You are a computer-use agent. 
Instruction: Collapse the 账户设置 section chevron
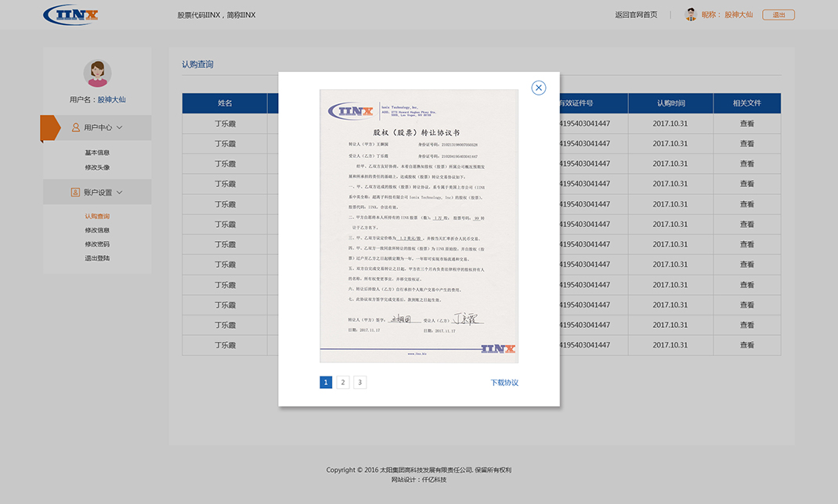click(x=117, y=192)
